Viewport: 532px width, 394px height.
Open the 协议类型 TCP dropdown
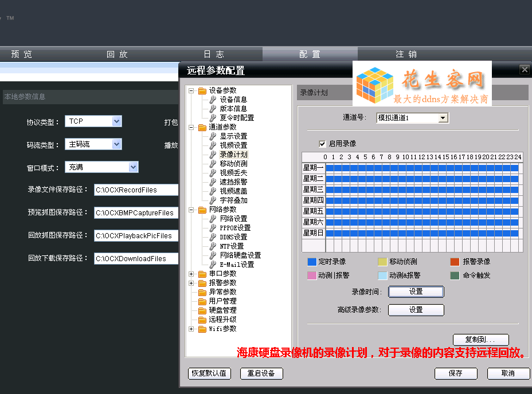point(116,121)
